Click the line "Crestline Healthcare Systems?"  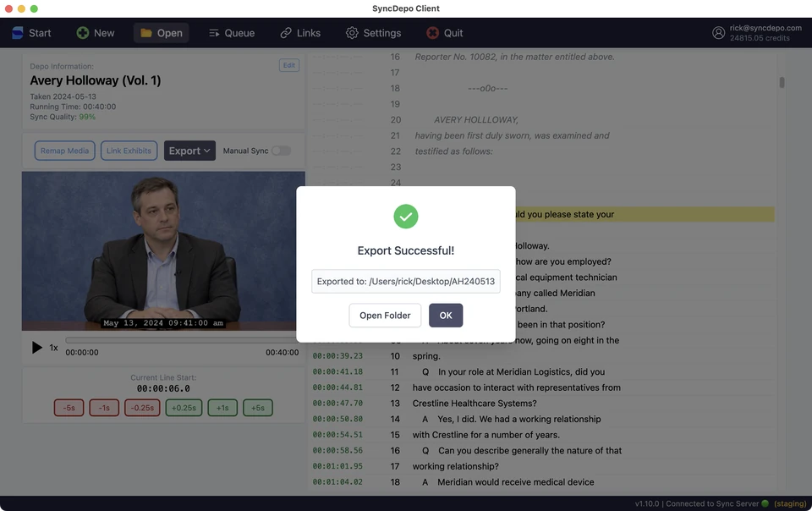475,404
